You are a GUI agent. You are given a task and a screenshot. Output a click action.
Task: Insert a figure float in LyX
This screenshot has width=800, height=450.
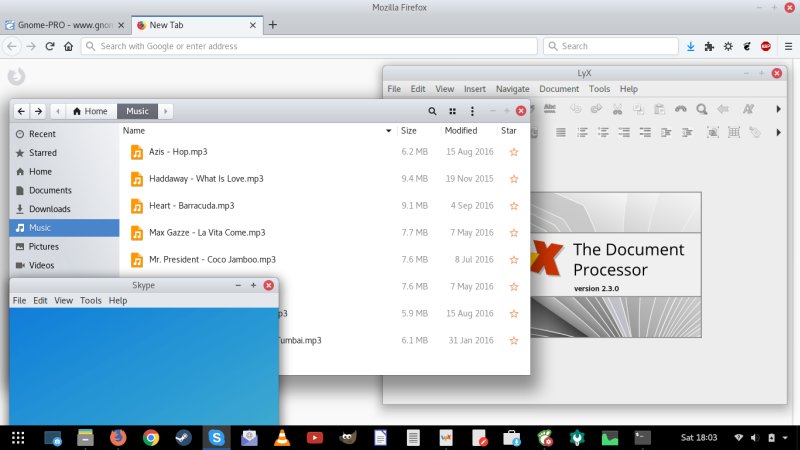click(x=713, y=133)
